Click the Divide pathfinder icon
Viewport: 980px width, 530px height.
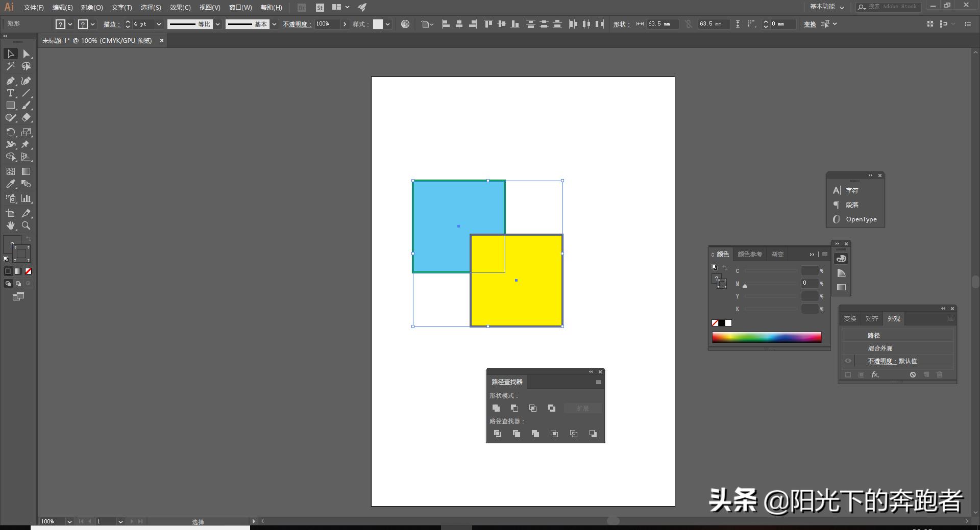click(x=498, y=434)
